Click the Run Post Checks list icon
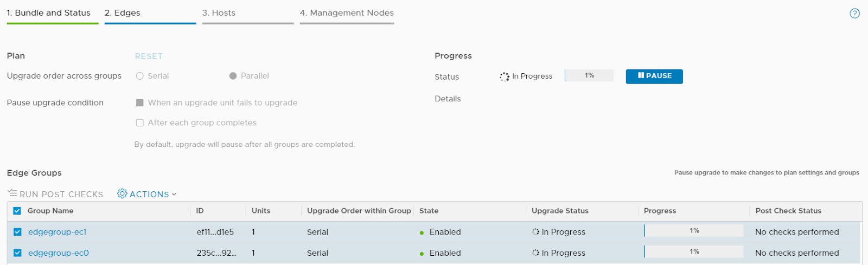868x265 pixels. coord(12,193)
